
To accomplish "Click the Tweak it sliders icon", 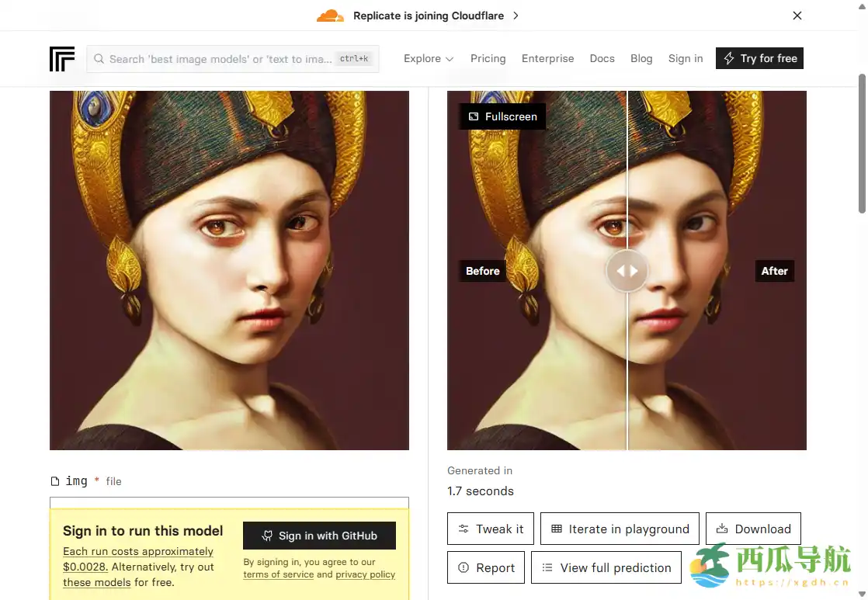I will point(464,529).
